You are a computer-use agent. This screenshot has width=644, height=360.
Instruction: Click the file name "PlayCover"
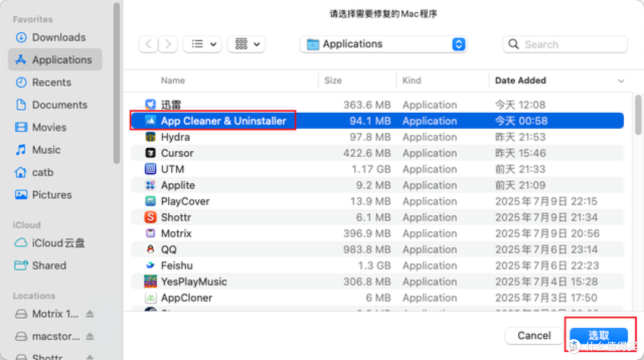click(x=185, y=201)
